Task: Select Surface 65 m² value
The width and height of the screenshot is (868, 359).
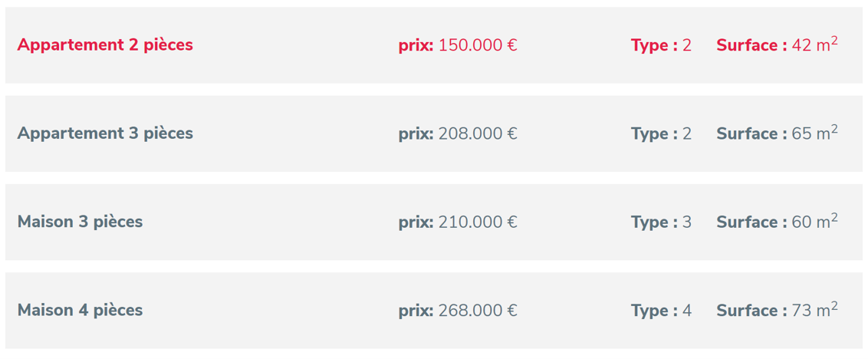Action: point(815,133)
